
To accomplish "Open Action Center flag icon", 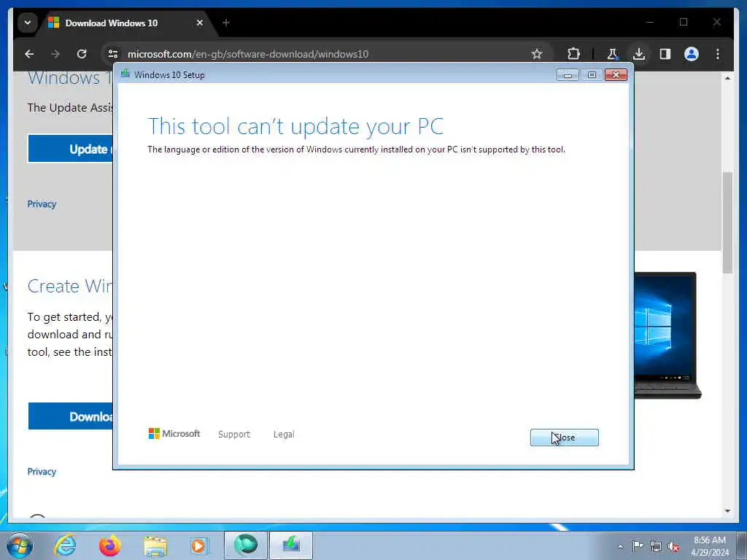I will pos(638,545).
